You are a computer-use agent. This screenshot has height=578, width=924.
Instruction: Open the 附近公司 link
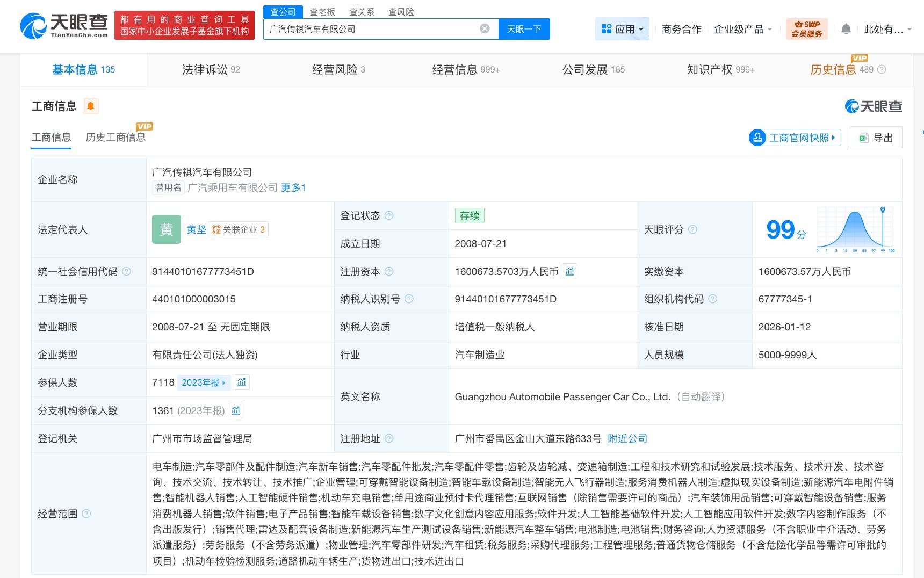pos(627,438)
